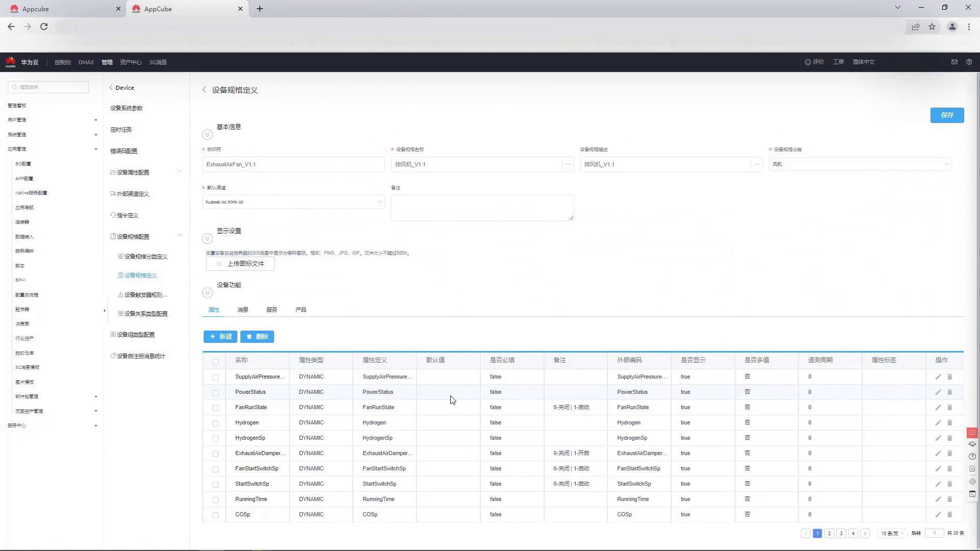This screenshot has height=551, width=980.
Task: Check the HydrogenSp row checkbox
Action: (215, 439)
